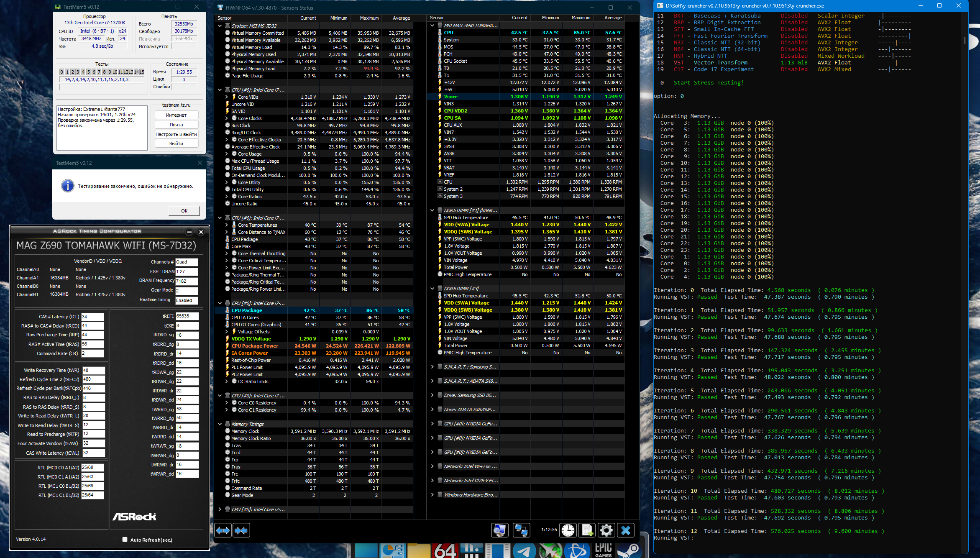980x558 pixels.
Task: Click the tREFI value field
Action: pyautogui.click(x=187, y=316)
